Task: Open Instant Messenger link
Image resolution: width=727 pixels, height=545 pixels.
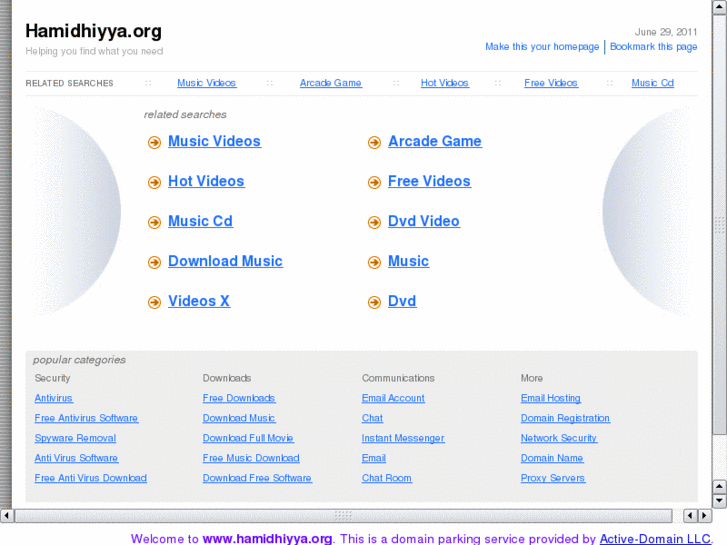Action: tap(403, 438)
